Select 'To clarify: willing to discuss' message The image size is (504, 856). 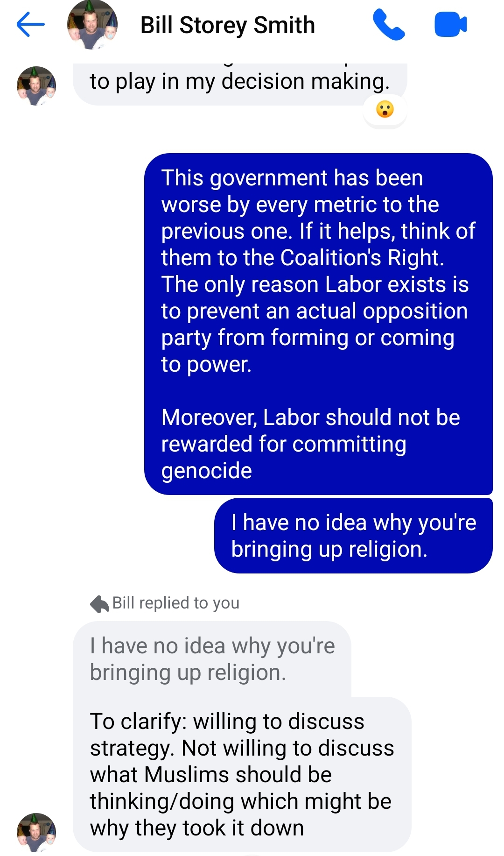point(242,774)
